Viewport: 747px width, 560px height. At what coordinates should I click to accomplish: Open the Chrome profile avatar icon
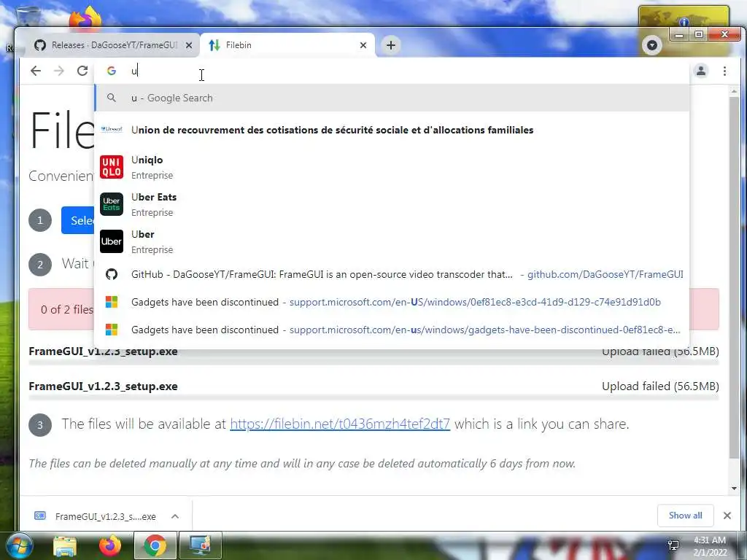click(701, 71)
